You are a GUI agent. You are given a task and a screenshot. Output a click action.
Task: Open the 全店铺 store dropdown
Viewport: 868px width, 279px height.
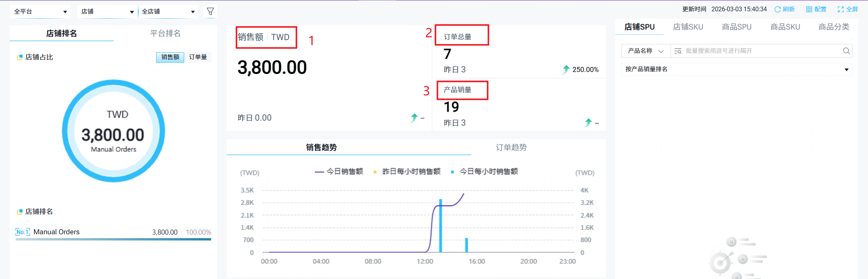168,12
